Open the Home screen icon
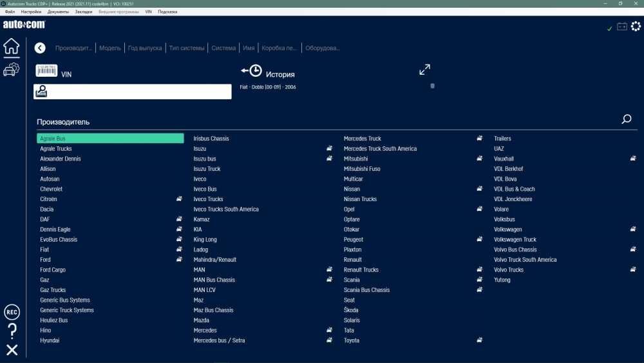Screen dimensions: 644x363 click(12, 46)
